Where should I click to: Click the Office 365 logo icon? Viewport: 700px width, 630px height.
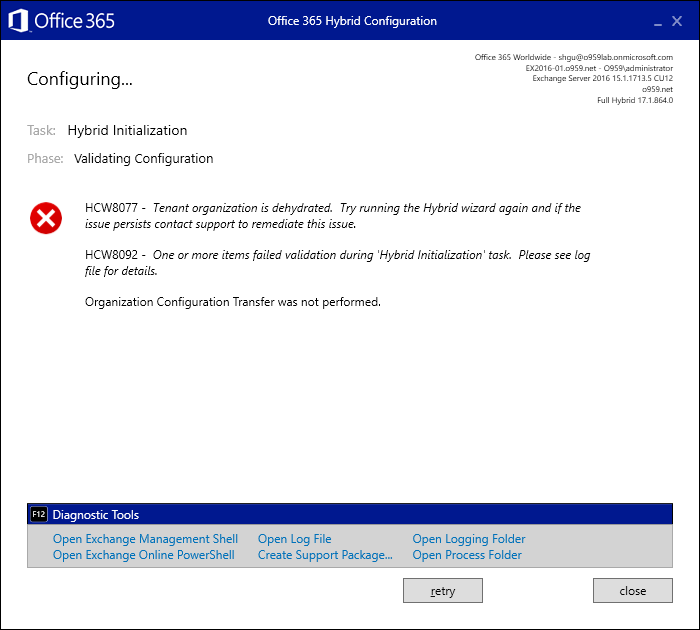click(18, 21)
